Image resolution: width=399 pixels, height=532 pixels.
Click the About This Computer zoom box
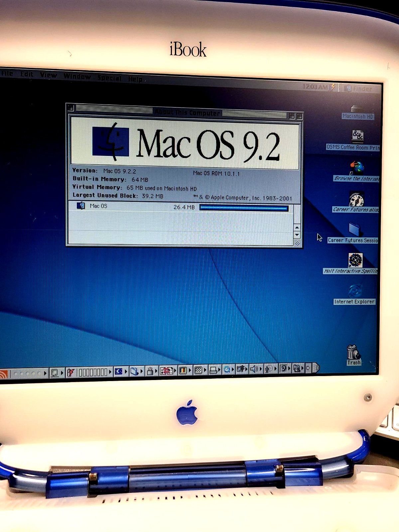pos(292,116)
